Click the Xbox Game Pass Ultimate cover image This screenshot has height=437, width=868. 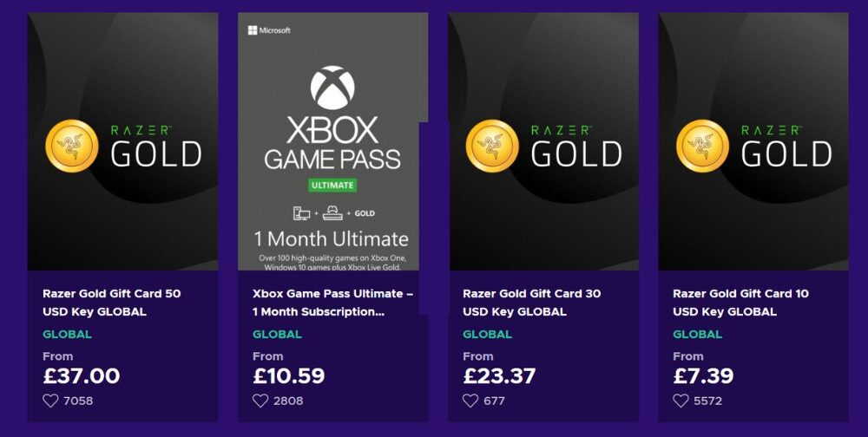pyautogui.click(x=333, y=143)
